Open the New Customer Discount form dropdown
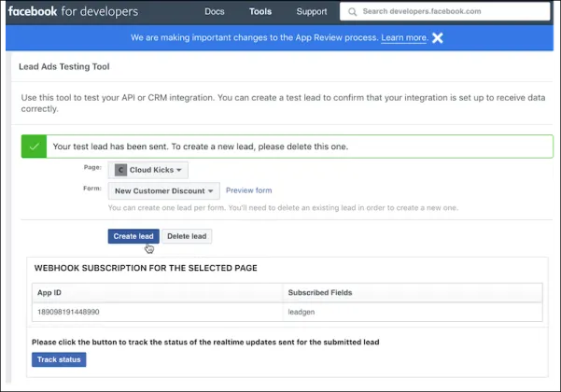Image resolution: width=561 pixels, height=392 pixels. click(164, 191)
